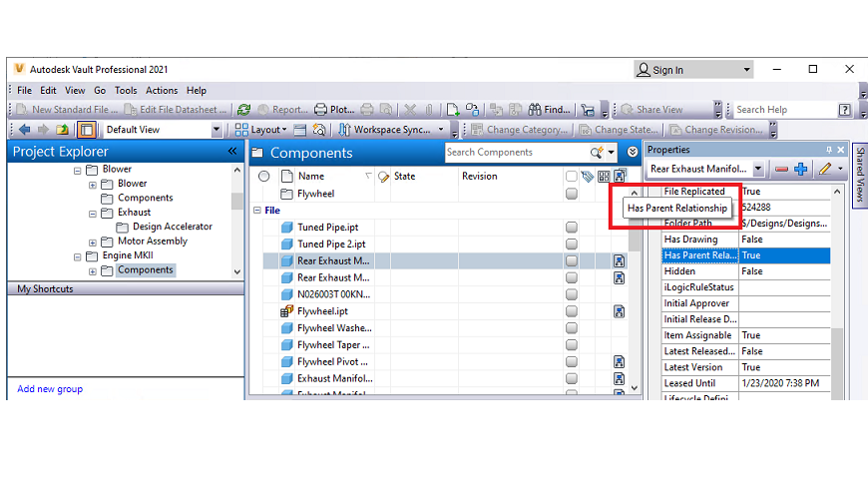Open the Default View dropdown

click(216, 130)
